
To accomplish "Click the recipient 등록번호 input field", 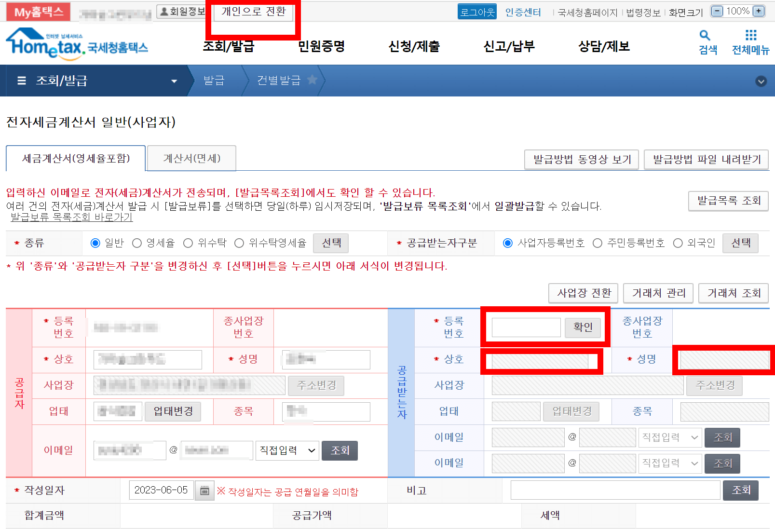I will point(526,327).
